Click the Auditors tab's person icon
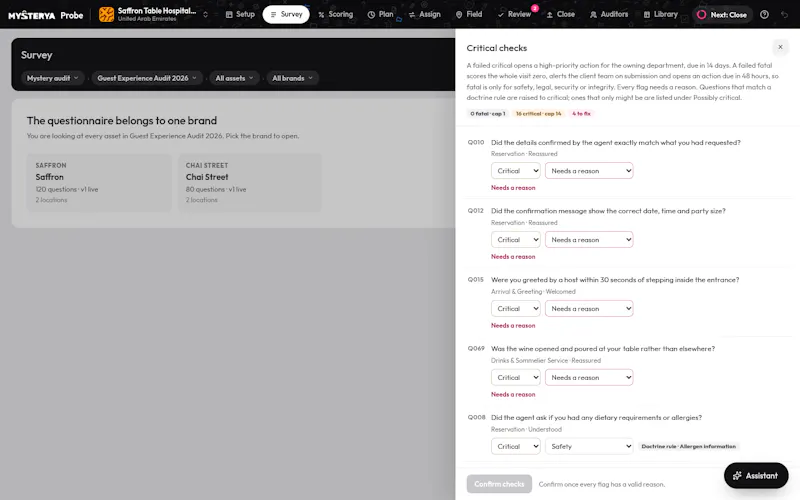This screenshot has width=800, height=500. [x=593, y=15]
